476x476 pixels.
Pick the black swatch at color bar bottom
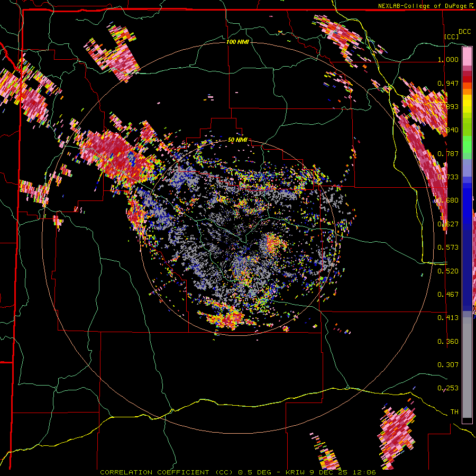467,420
